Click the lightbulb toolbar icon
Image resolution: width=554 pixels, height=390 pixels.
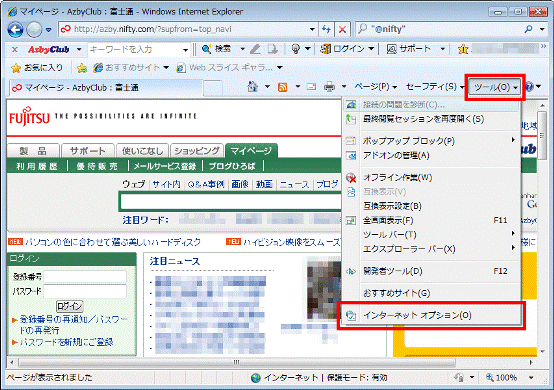click(x=296, y=49)
